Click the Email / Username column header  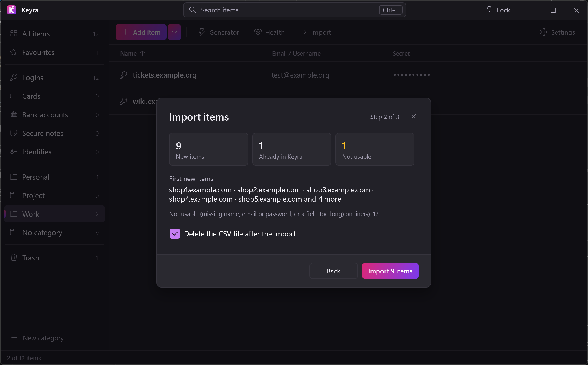296,53
